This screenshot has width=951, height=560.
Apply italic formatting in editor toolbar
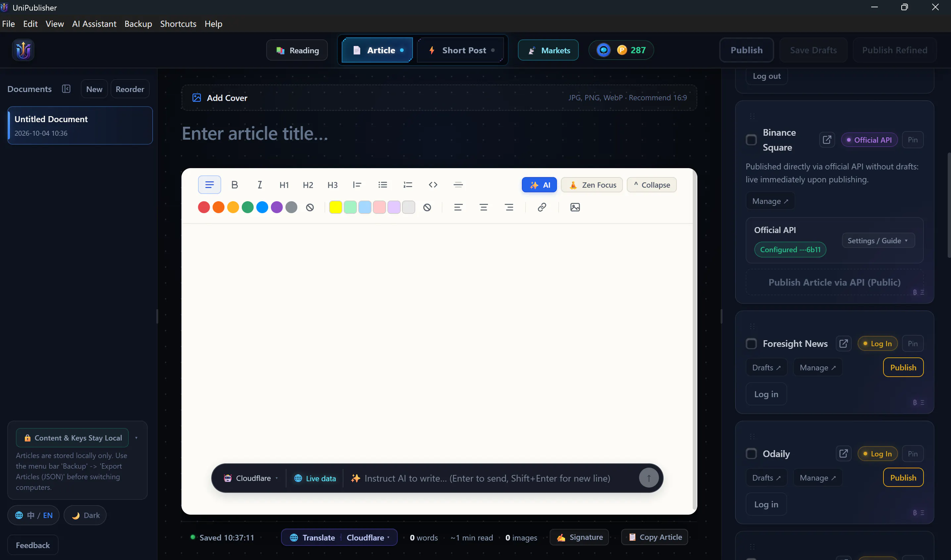pyautogui.click(x=259, y=185)
